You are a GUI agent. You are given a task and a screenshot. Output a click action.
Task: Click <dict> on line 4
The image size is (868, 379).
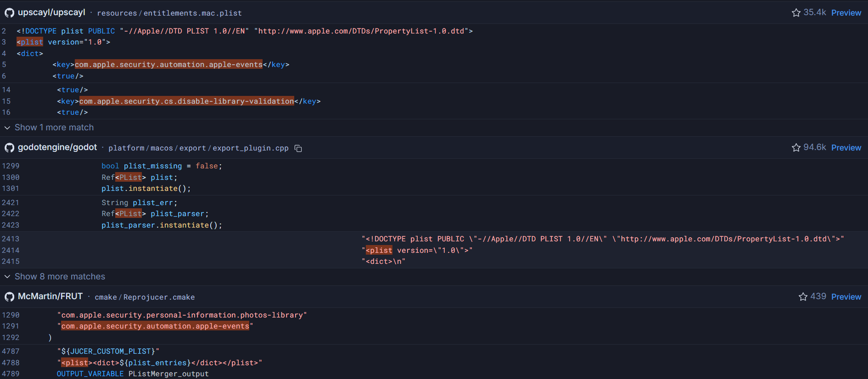point(30,54)
